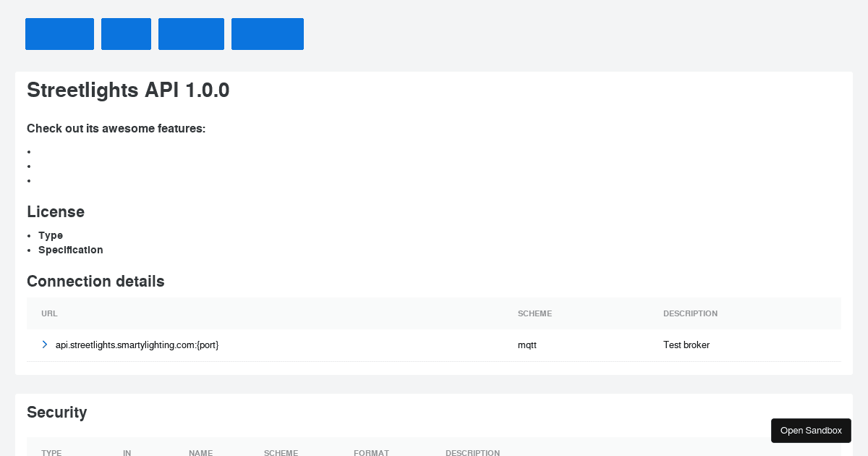This screenshot has height=456, width=868.
Task: Select the api.streetlights.smartylighting.com URL text
Action: pos(137,345)
